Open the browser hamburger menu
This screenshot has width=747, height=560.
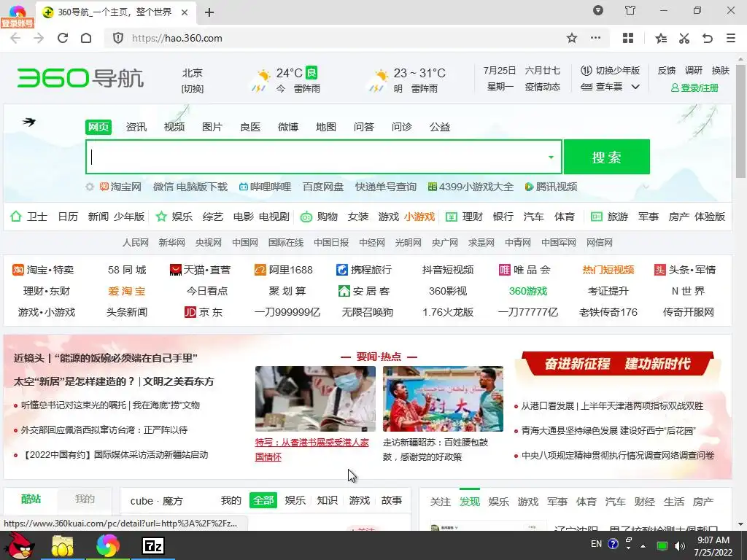click(x=731, y=38)
